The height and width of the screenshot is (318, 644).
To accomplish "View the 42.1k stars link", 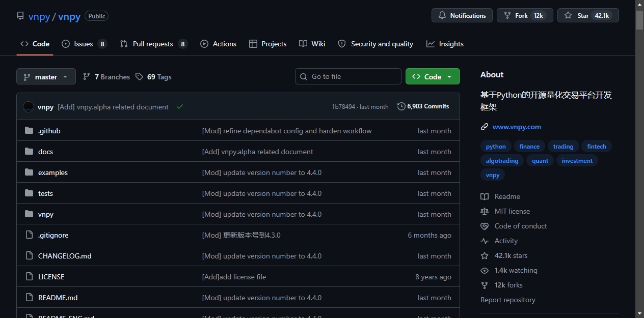I will [x=504, y=255].
